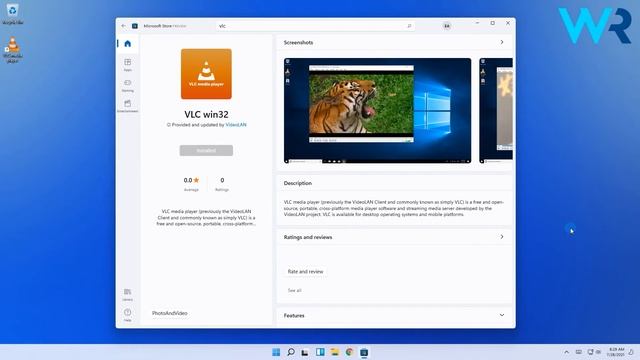Open Ratings and reviews with its chevron
Image resolution: width=640 pixels, height=360 pixels.
502,237
